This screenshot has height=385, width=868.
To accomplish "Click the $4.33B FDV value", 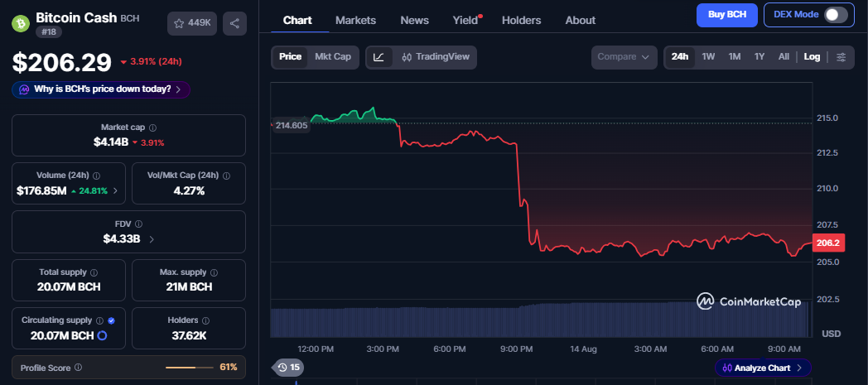I will click(121, 239).
